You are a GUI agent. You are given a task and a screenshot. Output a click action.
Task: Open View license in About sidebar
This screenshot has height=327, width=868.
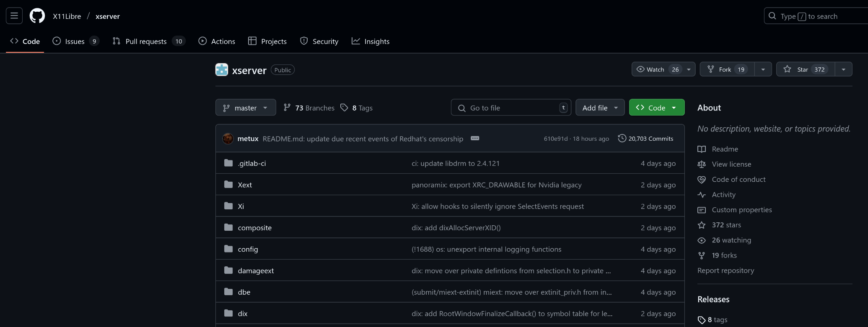[x=724, y=164]
